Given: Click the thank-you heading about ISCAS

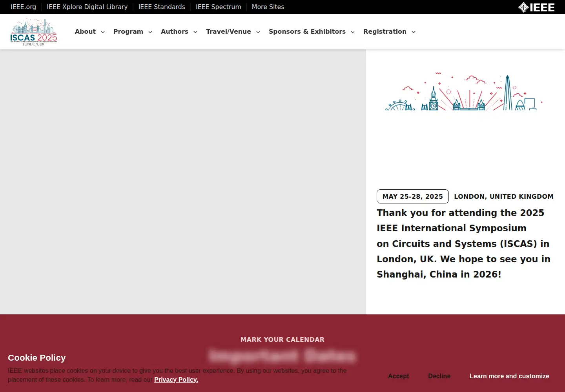Looking at the screenshot, I should point(464,243).
